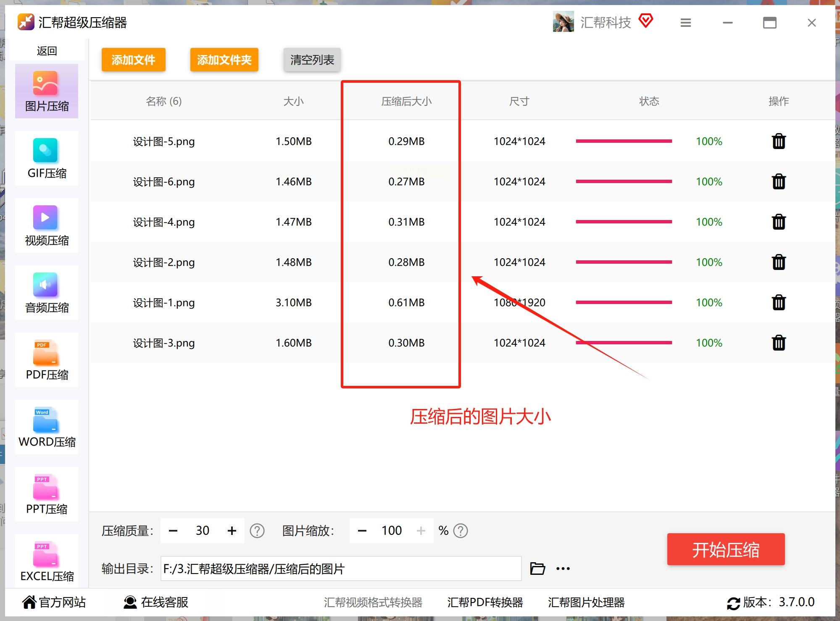Click folder icon beside output directory
Image resolution: width=840 pixels, height=621 pixels.
tap(537, 569)
